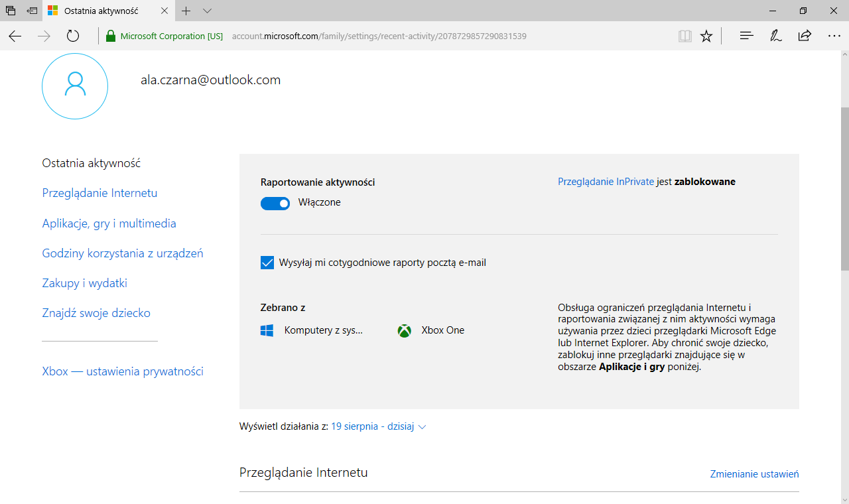Go to Przeglądanie Internetu in sidebar
The width and height of the screenshot is (849, 504).
[99, 193]
